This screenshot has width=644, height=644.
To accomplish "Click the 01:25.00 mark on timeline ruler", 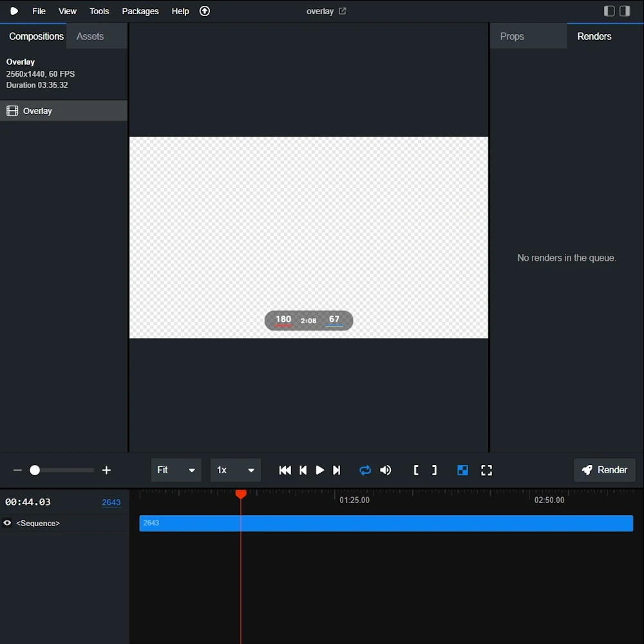I will 354,500.
